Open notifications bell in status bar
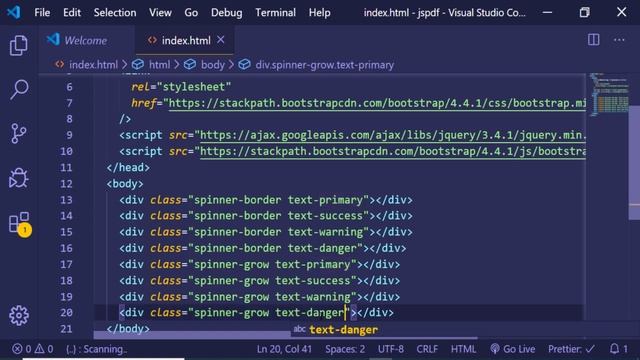The height and width of the screenshot is (360, 640). click(x=619, y=349)
